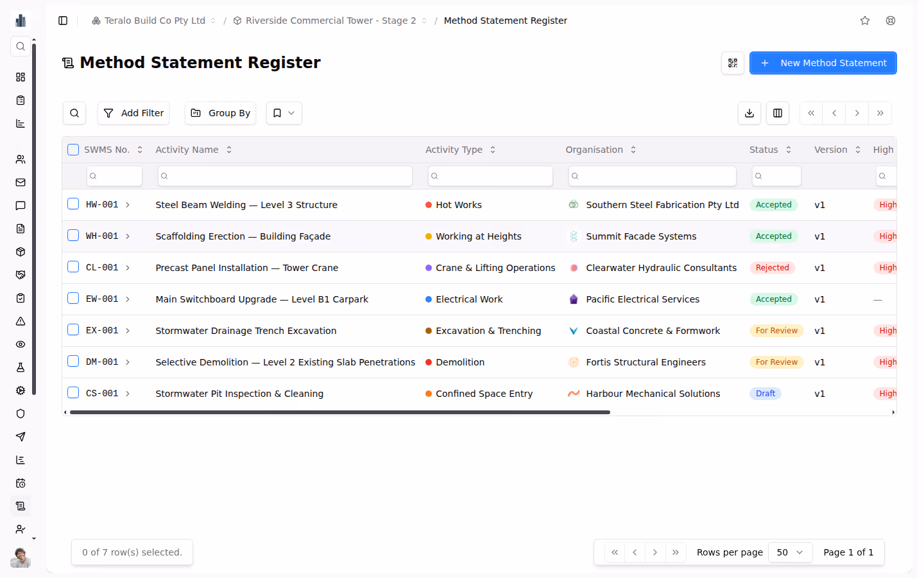Screen dimensions: 924x578
Task: Open the help circle icon top right
Action: [891, 21]
